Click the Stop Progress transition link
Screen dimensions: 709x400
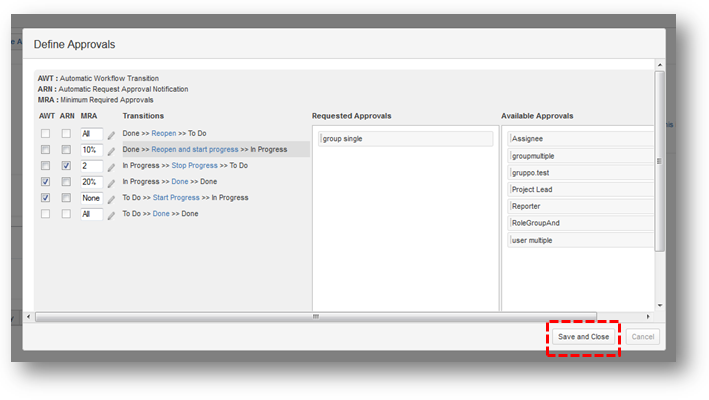coord(195,165)
